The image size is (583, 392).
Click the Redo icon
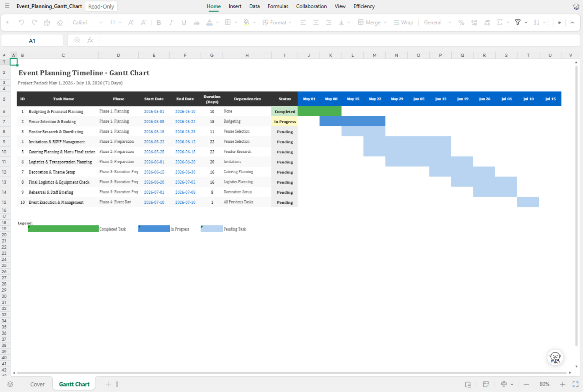(x=34, y=22)
